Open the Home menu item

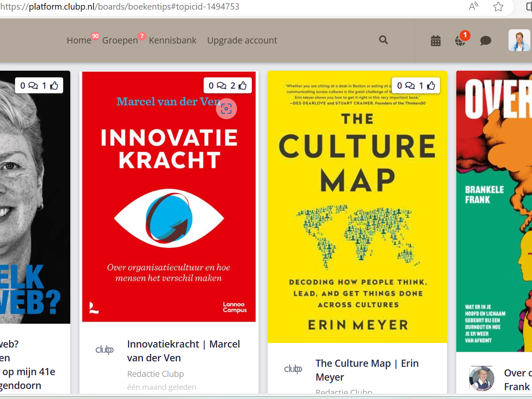coord(79,41)
